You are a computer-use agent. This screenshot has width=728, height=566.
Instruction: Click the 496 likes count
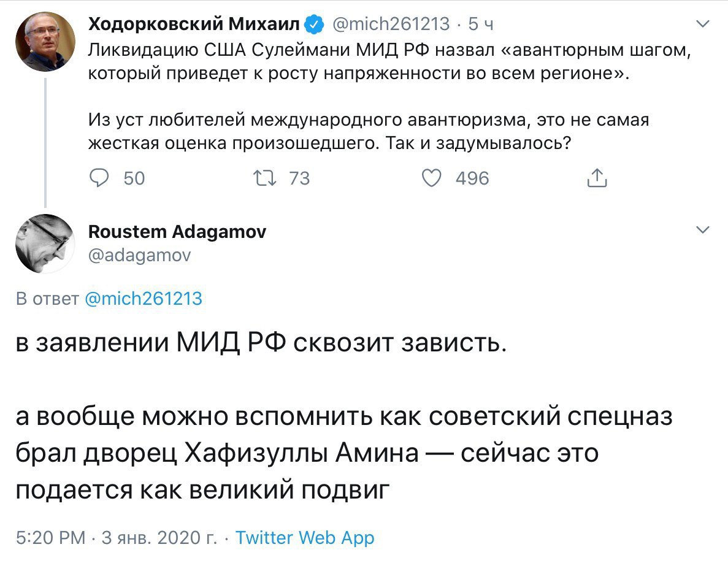(472, 178)
